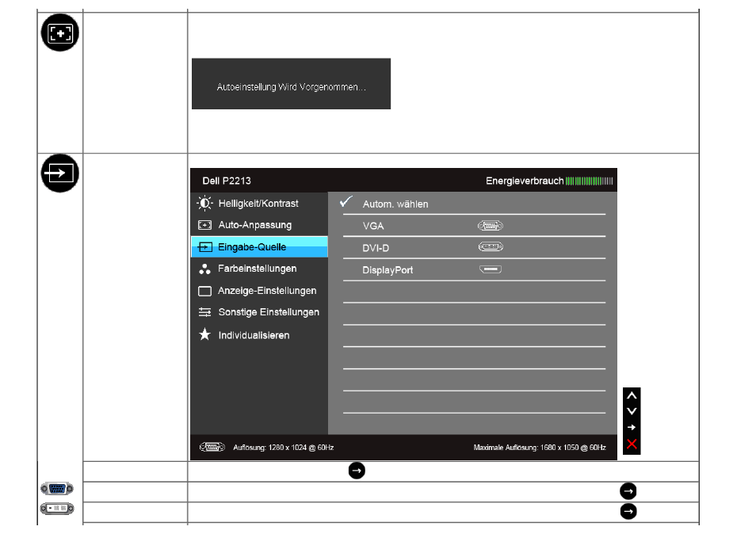Click the DisplayPort connector icon
This screenshot has height=534, width=756.
[x=491, y=269]
